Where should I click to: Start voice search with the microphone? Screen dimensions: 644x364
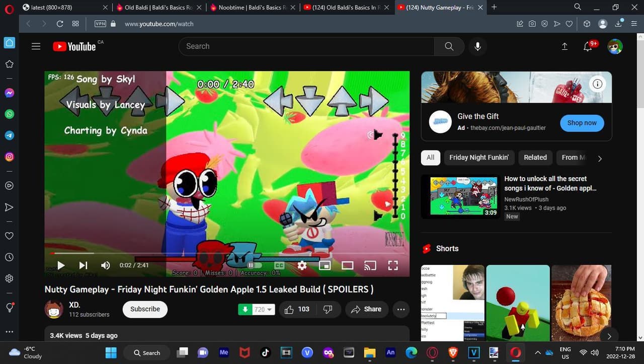(477, 46)
